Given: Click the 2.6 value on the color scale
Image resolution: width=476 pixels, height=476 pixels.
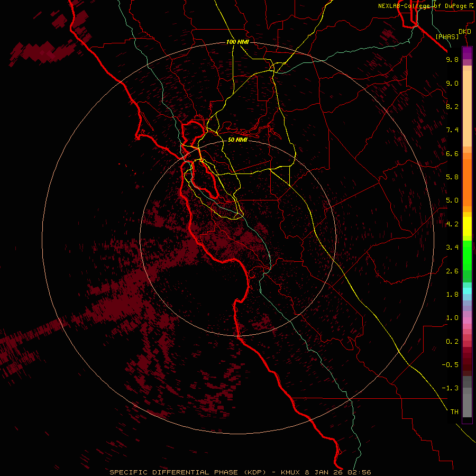Looking at the screenshot, I should point(452,271).
